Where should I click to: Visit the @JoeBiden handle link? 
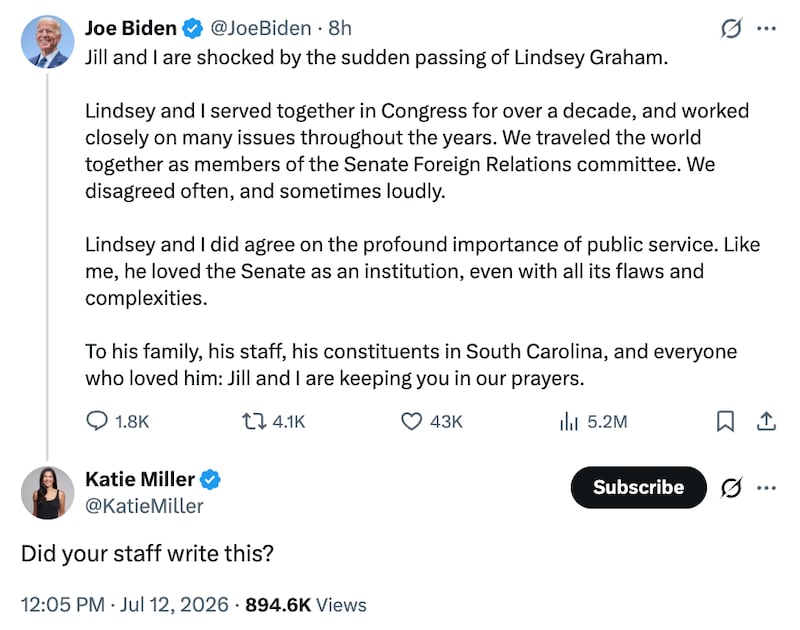261,28
